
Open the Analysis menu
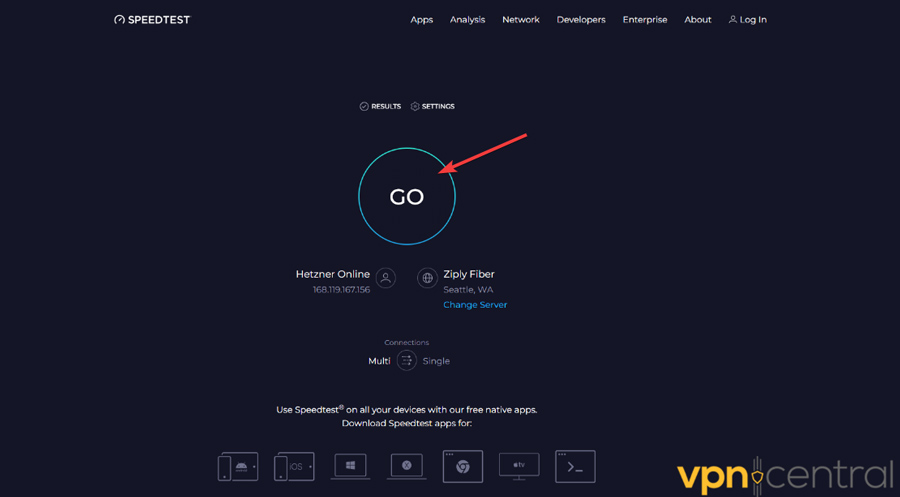click(467, 20)
